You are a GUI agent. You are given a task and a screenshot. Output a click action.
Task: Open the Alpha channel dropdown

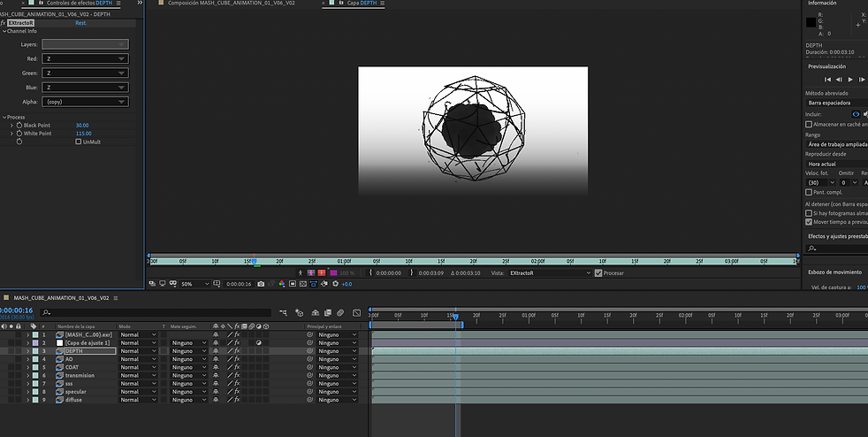coord(85,102)
